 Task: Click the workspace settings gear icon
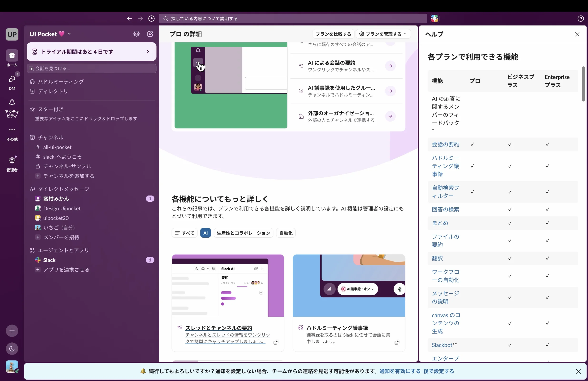136,34
